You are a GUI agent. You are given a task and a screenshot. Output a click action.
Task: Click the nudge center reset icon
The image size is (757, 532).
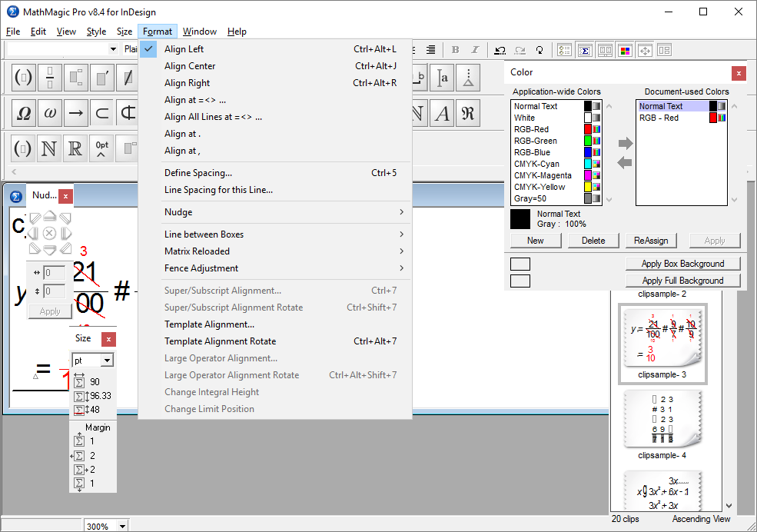(x=49, y=234)
